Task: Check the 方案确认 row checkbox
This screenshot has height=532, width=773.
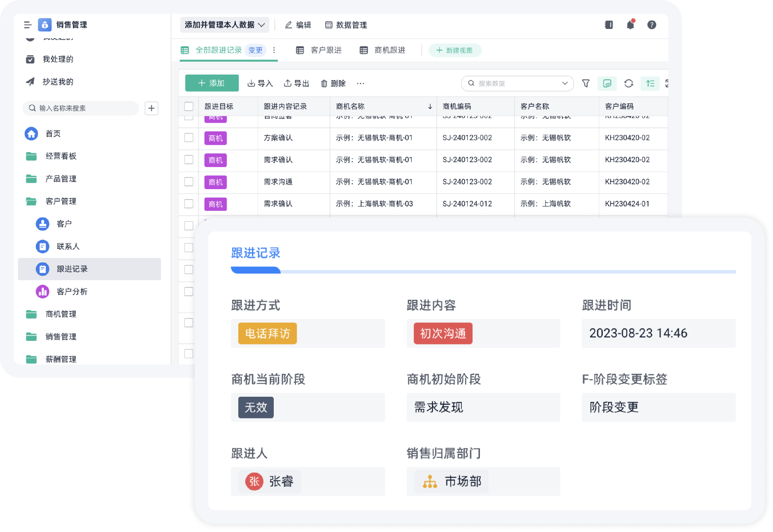Action: 188,138
